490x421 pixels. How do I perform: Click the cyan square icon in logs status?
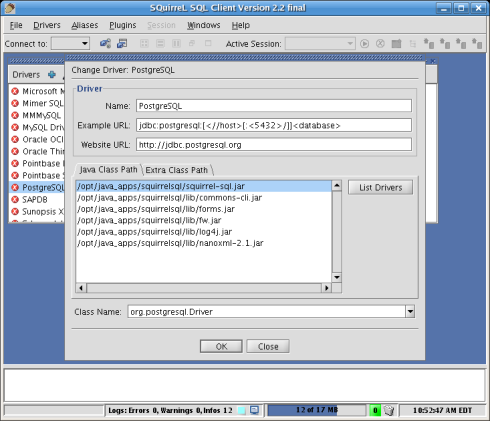point(241,410)
